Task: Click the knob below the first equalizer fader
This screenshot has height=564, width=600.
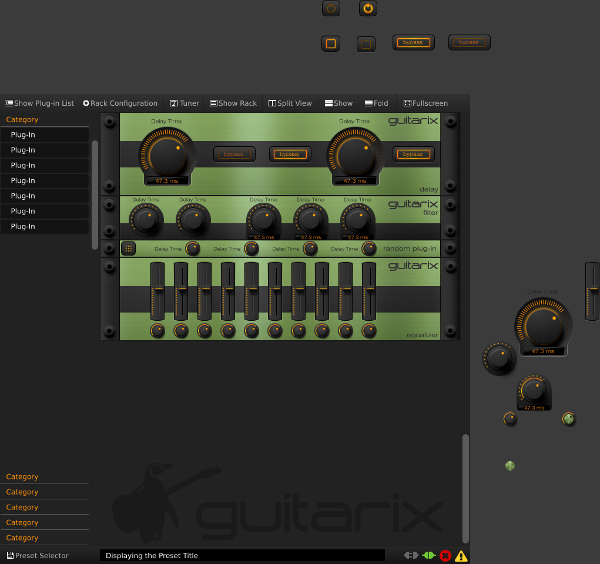Action: (157, 331)
